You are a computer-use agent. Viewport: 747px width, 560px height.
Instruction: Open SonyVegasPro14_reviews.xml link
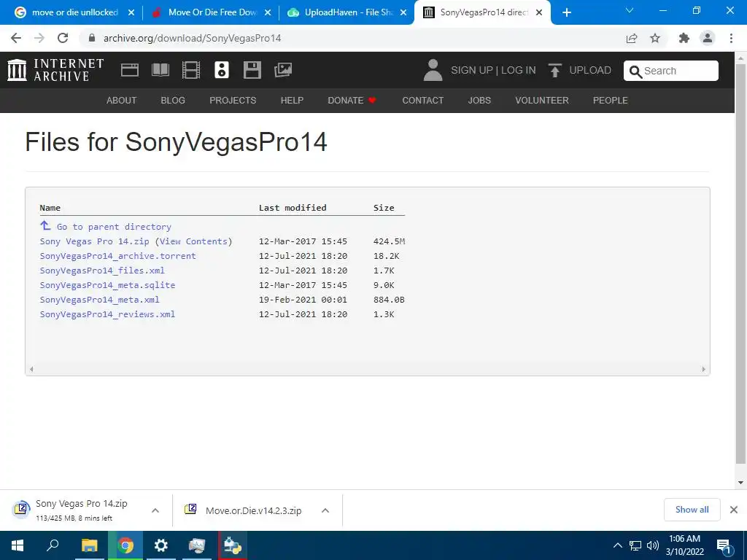tap(107, 314)
